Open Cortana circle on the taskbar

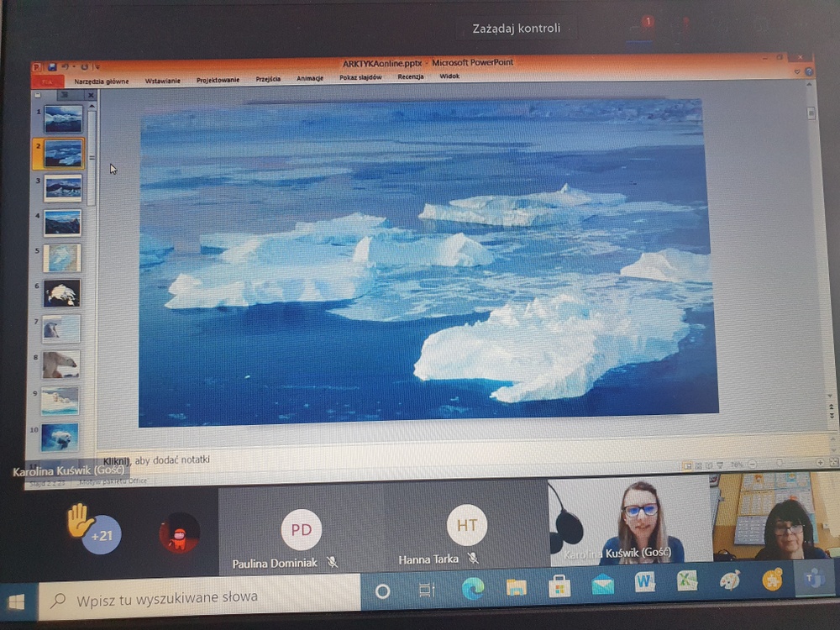(x=382, y=591)
